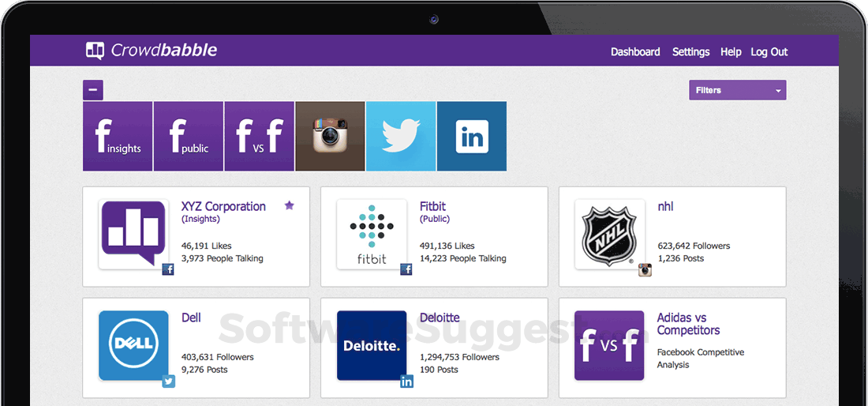Viewport: 868px width, 406px height.
Task: Open the XYZ Corporation title link
Action: 223,207
